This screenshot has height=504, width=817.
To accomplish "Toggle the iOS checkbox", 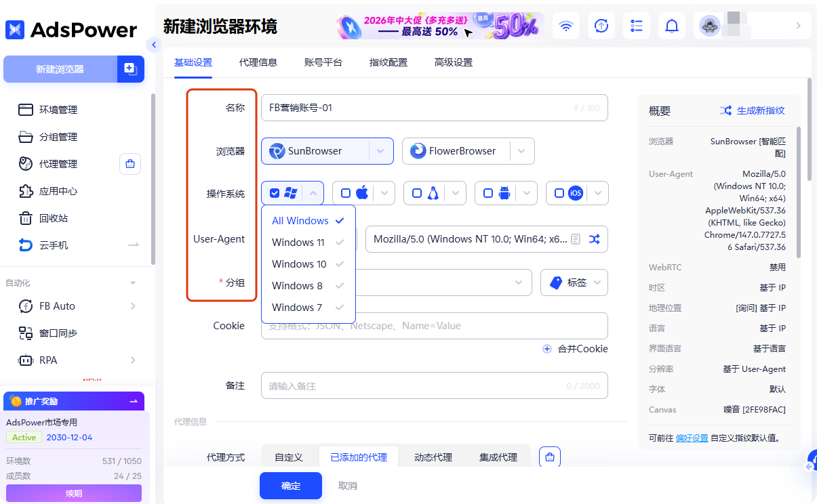I will (559, 193).
